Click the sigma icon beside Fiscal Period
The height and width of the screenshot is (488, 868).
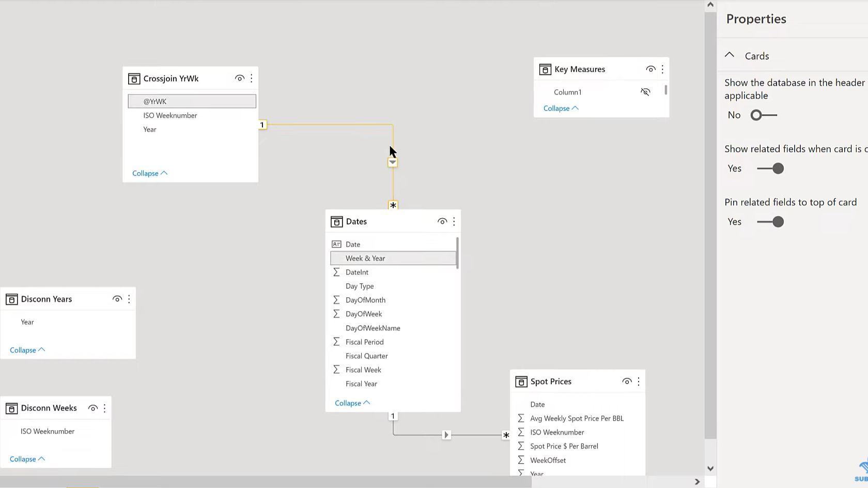(336, 342)
